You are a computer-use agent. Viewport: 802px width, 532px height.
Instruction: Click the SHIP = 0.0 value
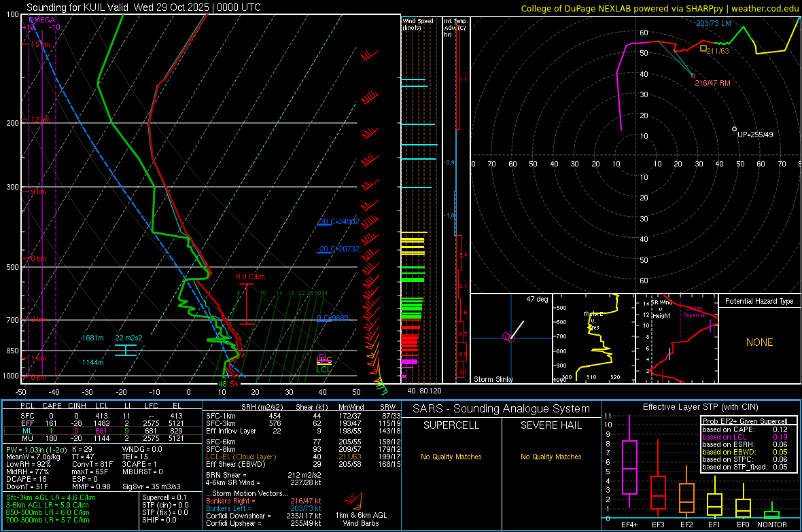[x=159, y=520]
